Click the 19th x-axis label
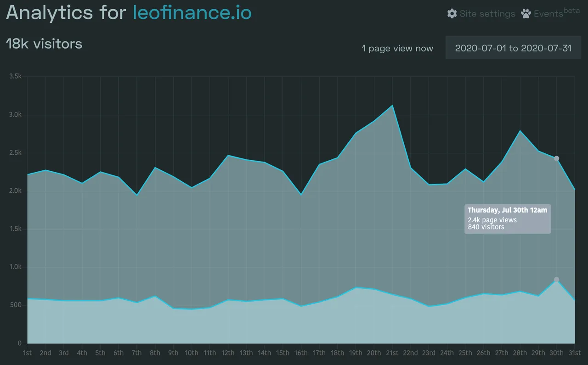This screenshot has height=365, width=588. click(x=356, y=353)
